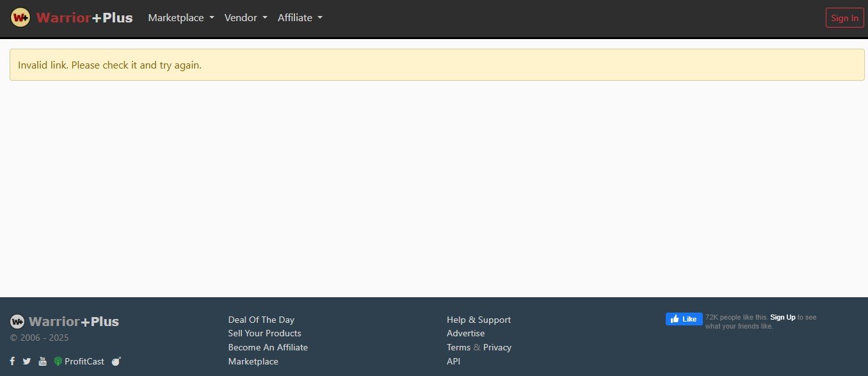Image resolution: width=868 pixels, height=376 pixels.
Task: Click the green ProfitCast podcast icon
Action: (58, 361)
